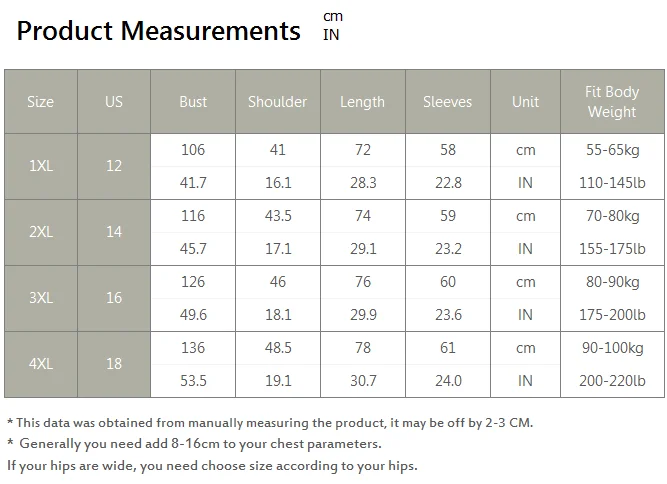Image resolution: width=667 pixels, height=484 pixels.
Task: Click the 3XL size cell
Action: (41, 298)
